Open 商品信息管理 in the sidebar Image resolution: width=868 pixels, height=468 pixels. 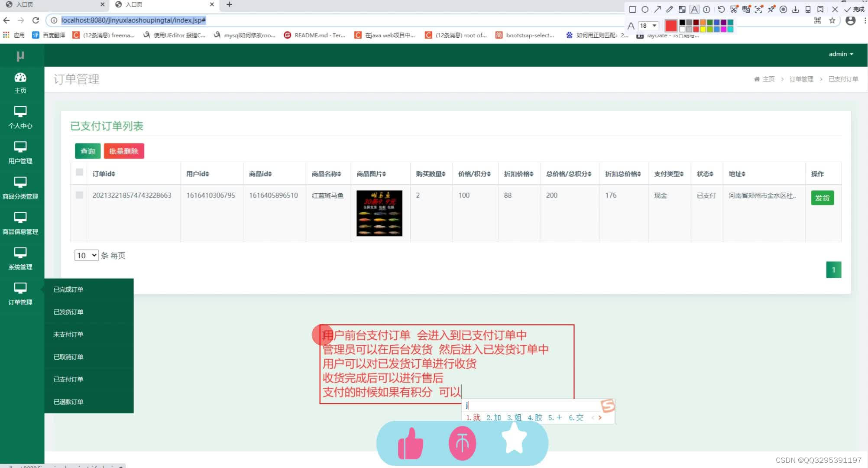coord(20,224)
